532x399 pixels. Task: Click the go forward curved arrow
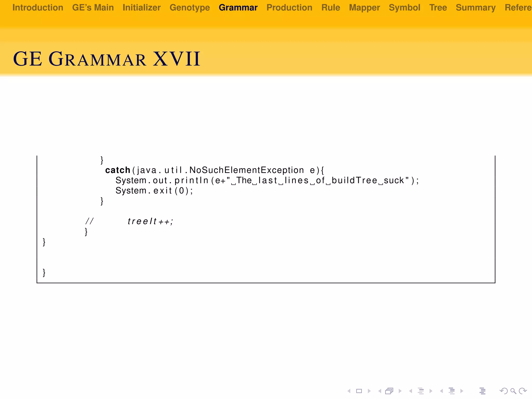pos(523,391)
